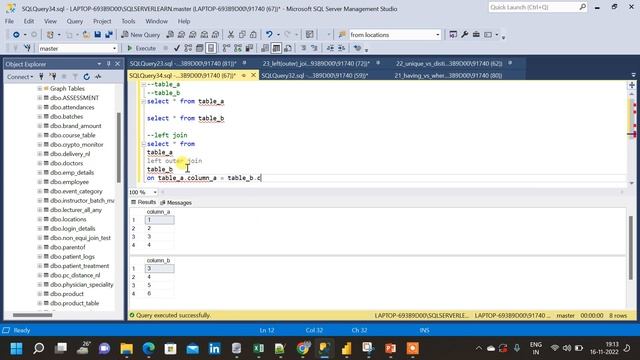Click the Toolbox icon in toolbar

[x=476, y=35]
